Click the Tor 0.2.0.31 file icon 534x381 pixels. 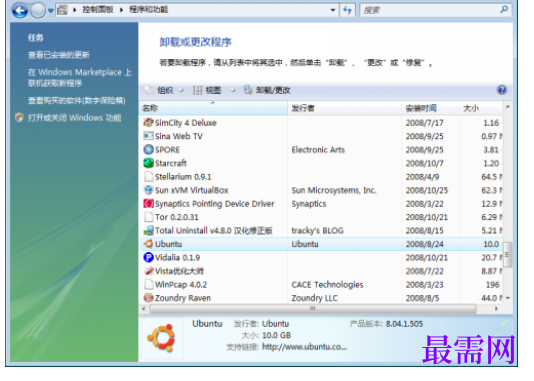point(148,217)
